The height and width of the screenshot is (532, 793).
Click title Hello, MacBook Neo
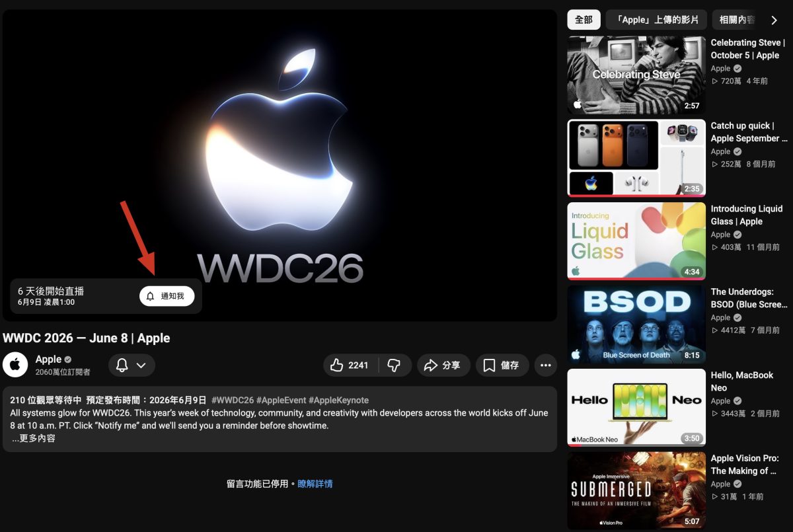pyautogui.click(x=742, y=381)
